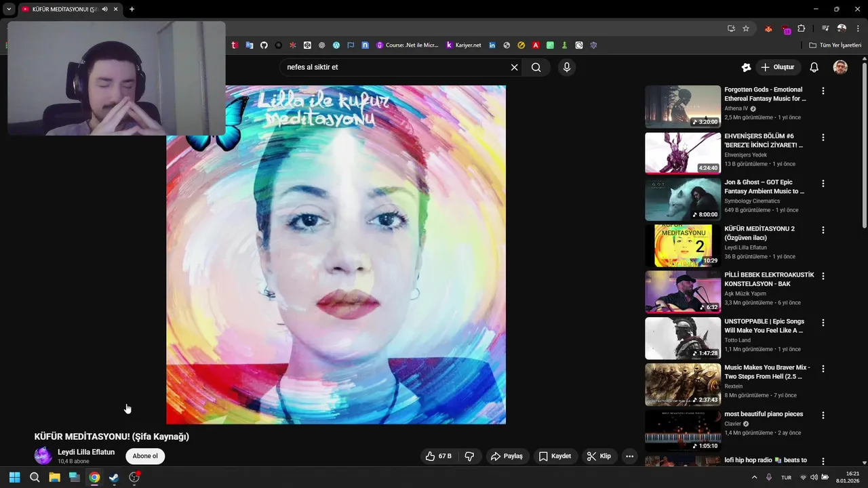The image size is (868, 488).
Task: Open the Jon & Ghost wolf thumbnail
Action: [683, 199]
